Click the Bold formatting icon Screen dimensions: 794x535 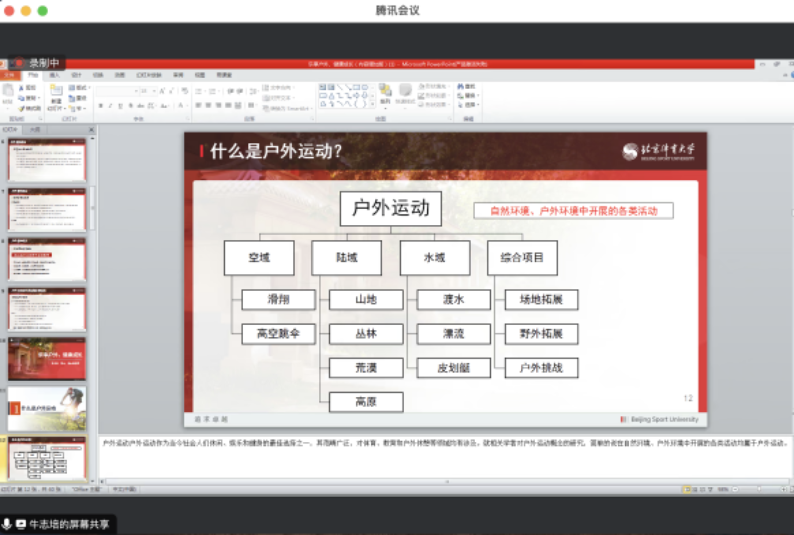[x=100, y=105]
